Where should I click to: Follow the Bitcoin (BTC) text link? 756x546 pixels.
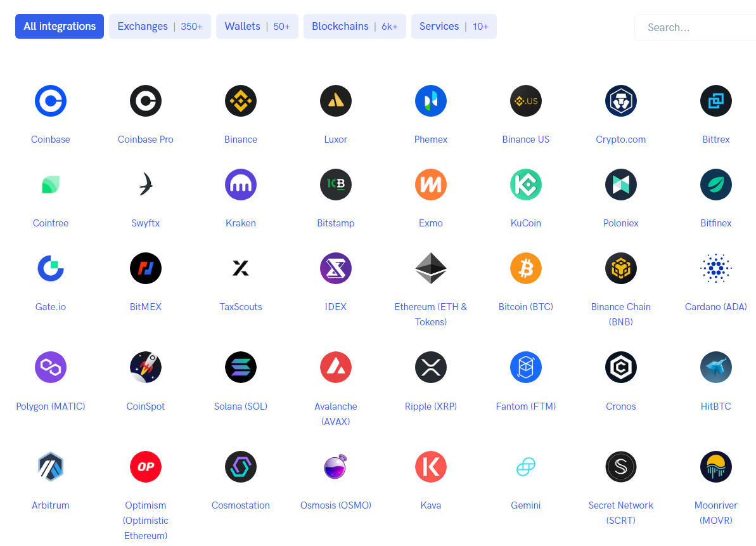point(525,307)
